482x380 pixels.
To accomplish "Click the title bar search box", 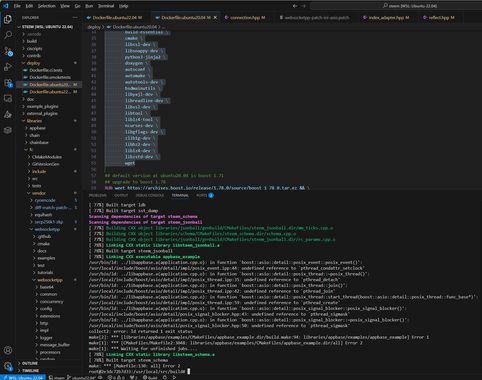I will coord(396,6).
